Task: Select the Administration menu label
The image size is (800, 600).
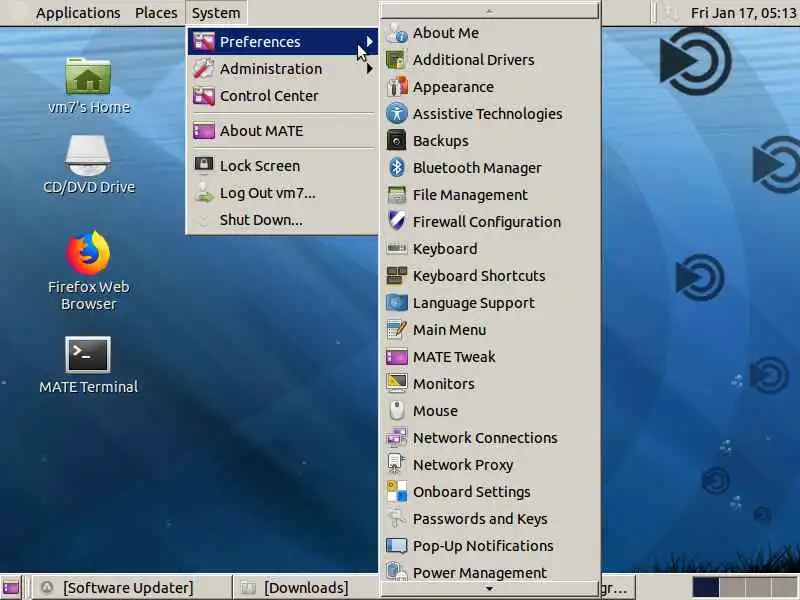Action: point(271,68)
